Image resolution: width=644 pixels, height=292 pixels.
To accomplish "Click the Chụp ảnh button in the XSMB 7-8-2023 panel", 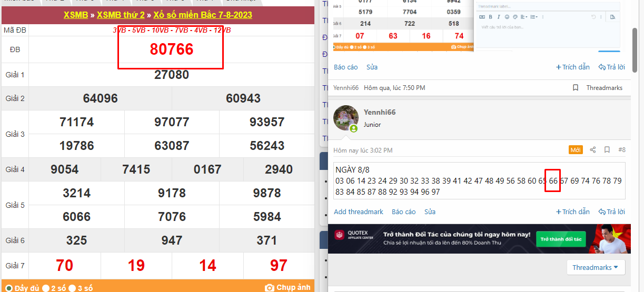I will (288, 288).
